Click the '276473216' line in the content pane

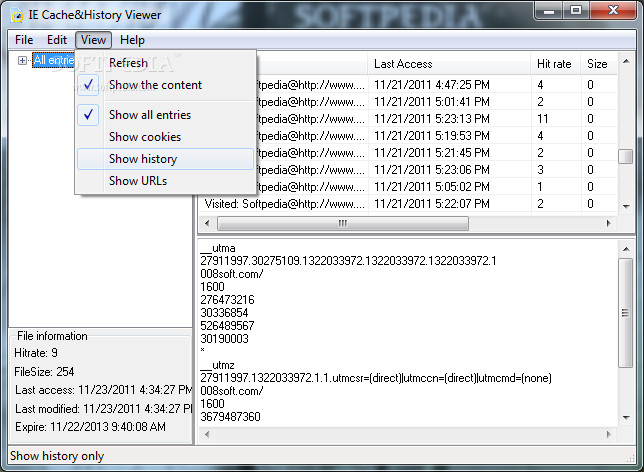pyautogui.click(x=227, y=300)
